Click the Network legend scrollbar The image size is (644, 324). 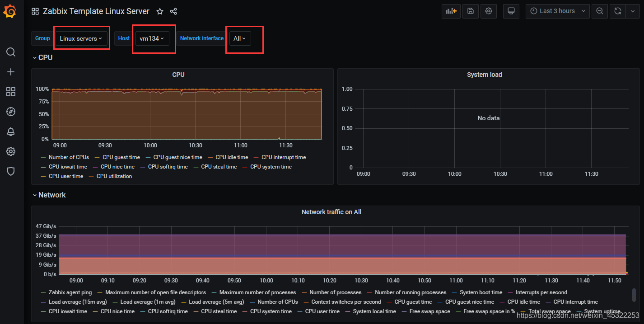[634, 295]
